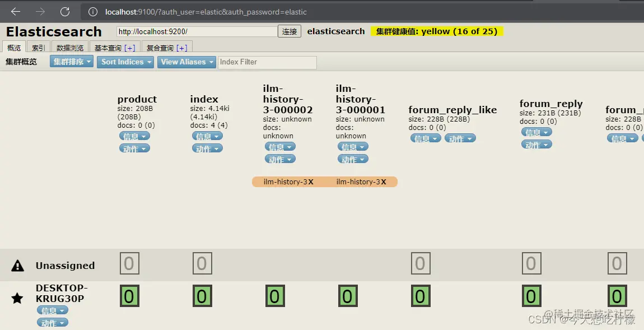Open cluster health yellow status badge

(437, 31)
